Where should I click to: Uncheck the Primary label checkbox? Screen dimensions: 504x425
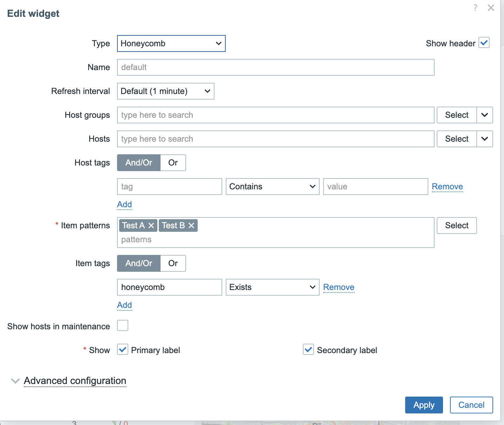(x=123, y=350)
